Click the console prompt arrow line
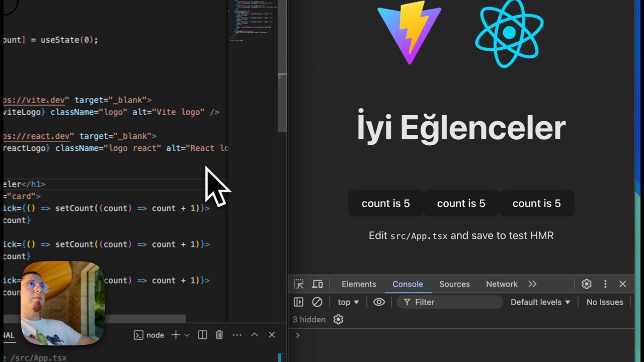 coord(461,335)
